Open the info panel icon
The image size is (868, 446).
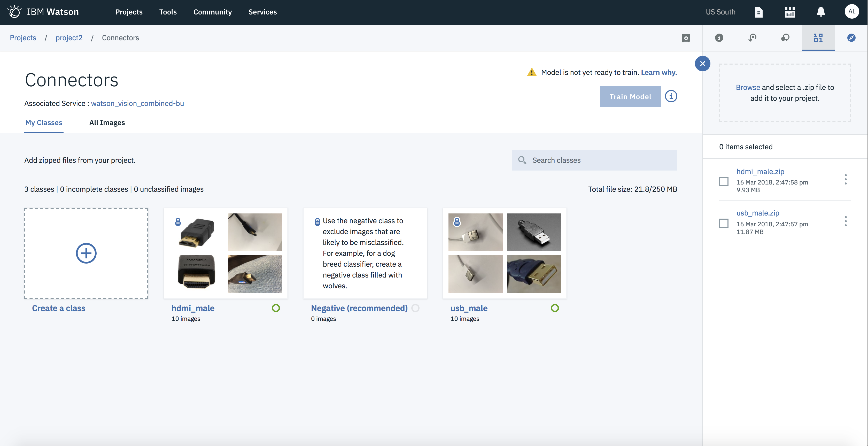pyautogui.click(x=719, y=38)
